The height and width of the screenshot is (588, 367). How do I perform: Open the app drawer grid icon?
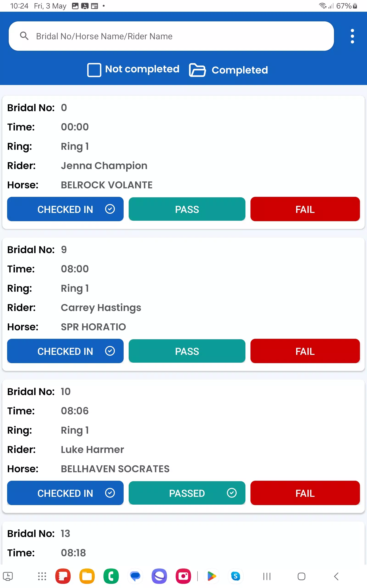[42, 576]
